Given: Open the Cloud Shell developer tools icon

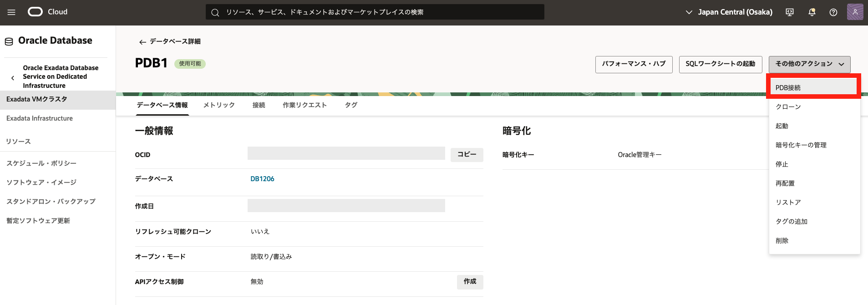Looking at the screenshot, I should pos(790,12).
